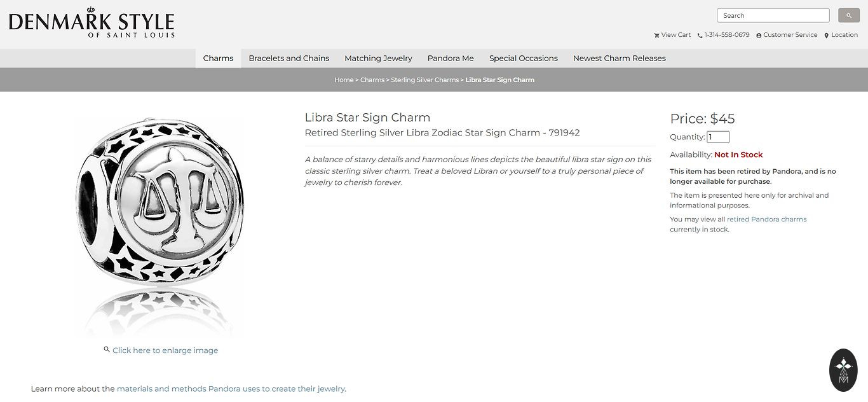Click the search magnifier button
The height and width of the screenshot is (402, 868).
pos(848,15)
